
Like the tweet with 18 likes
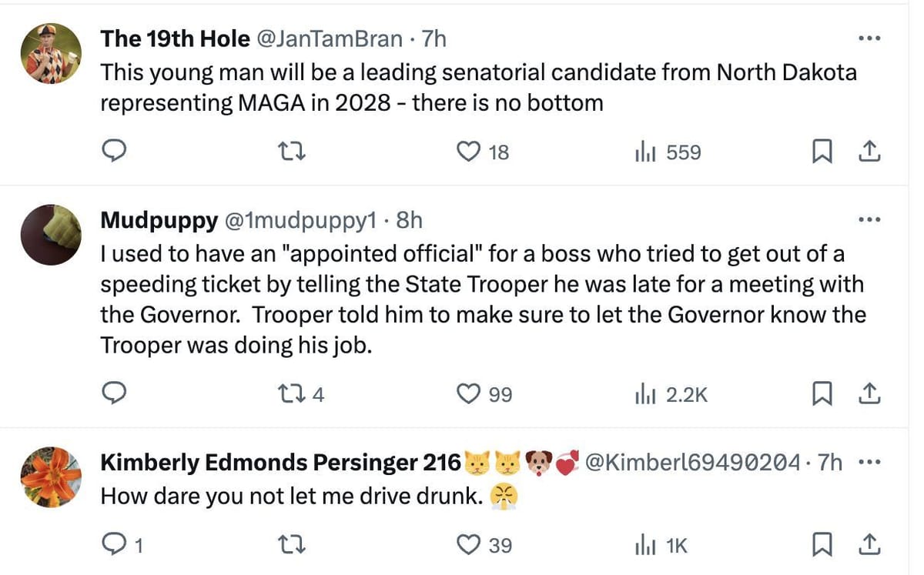469,152
